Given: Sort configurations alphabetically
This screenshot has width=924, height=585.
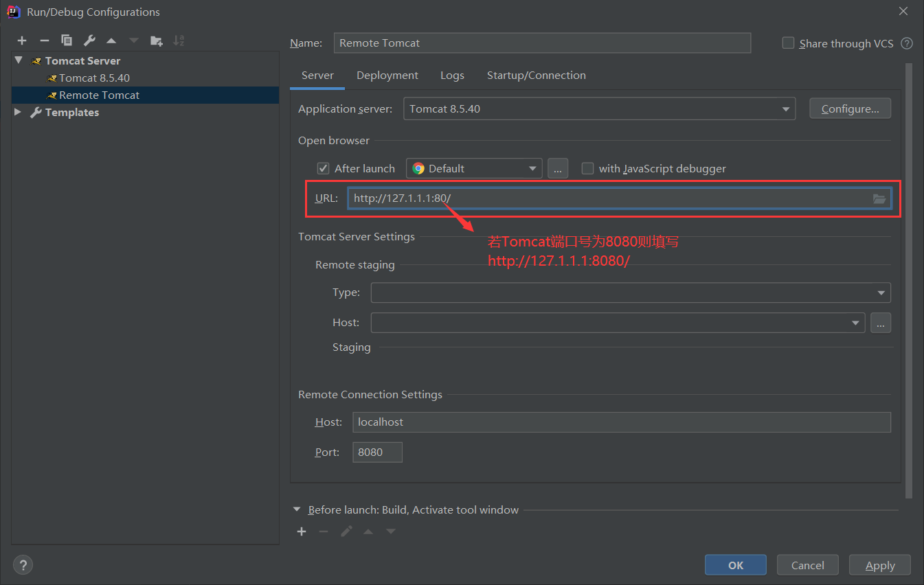Looking at the screenshot, I should pos(179,41).
